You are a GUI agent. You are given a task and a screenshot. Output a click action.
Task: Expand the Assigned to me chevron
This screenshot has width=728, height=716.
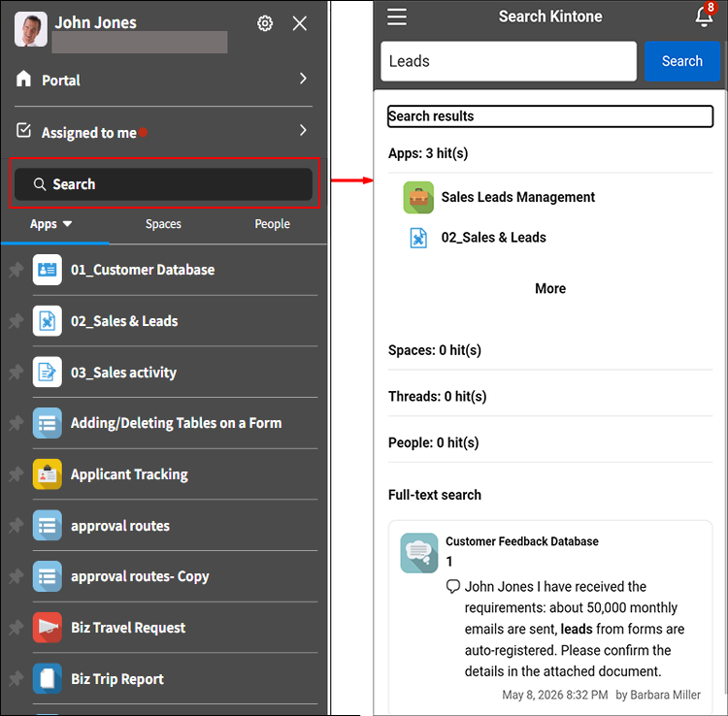(x=303, y=130)
